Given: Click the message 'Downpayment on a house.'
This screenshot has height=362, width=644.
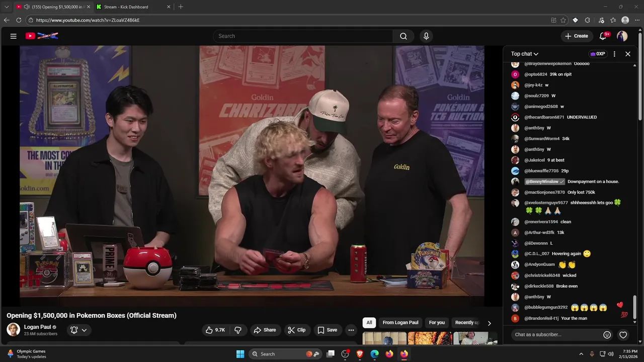Looking at the screenshot, I should (x=593, y=182).
